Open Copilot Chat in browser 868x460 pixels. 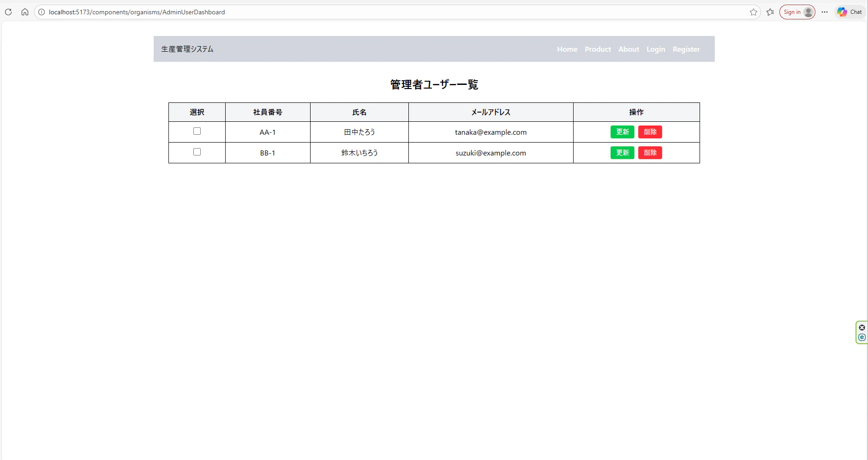[850, 12]
